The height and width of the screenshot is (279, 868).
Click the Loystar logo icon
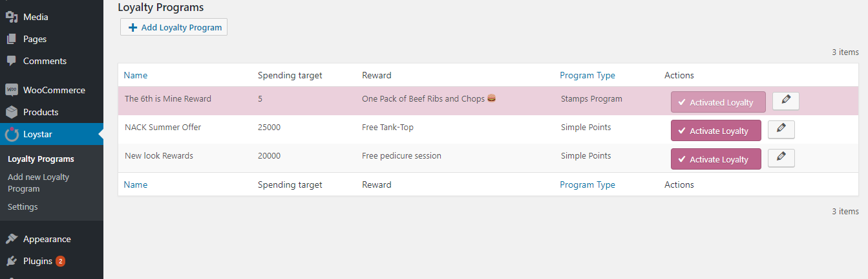[x=11, y=134]
